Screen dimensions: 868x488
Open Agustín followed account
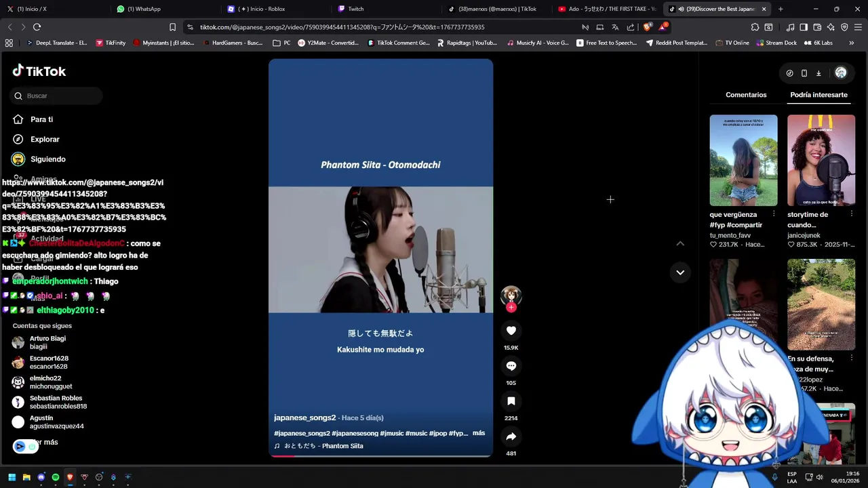(x=47, y=422)
